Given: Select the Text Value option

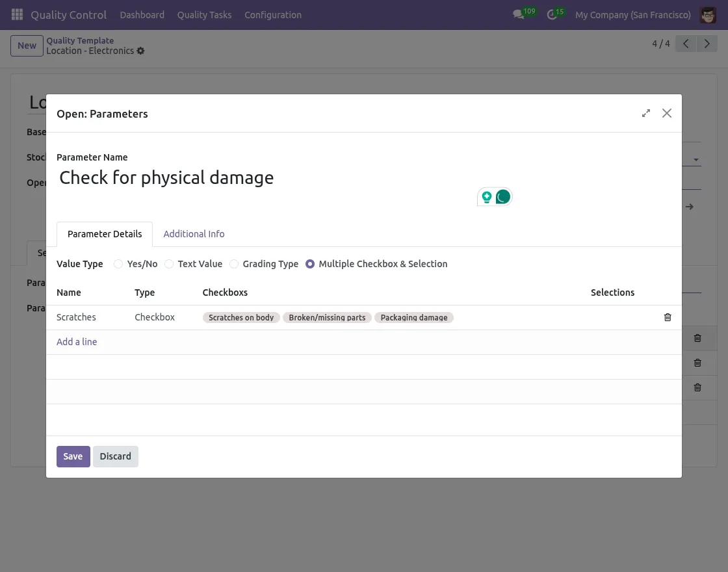Looking at the screenshot, I should pyautogui.click(x=169, y=264).
